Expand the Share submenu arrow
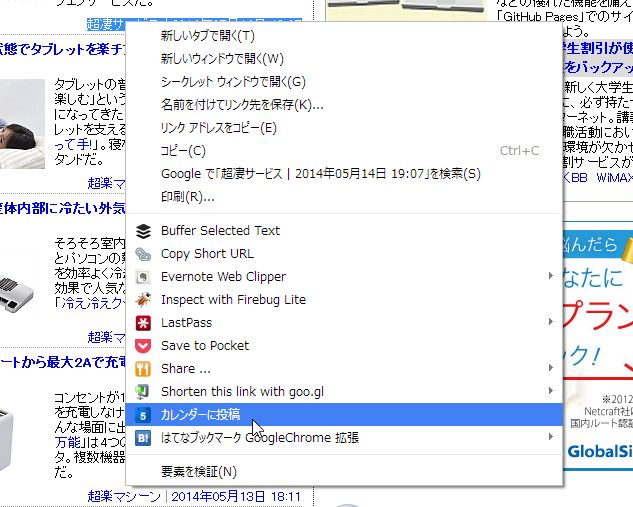The width and height of the screenshot is (633, 507). 551,368
